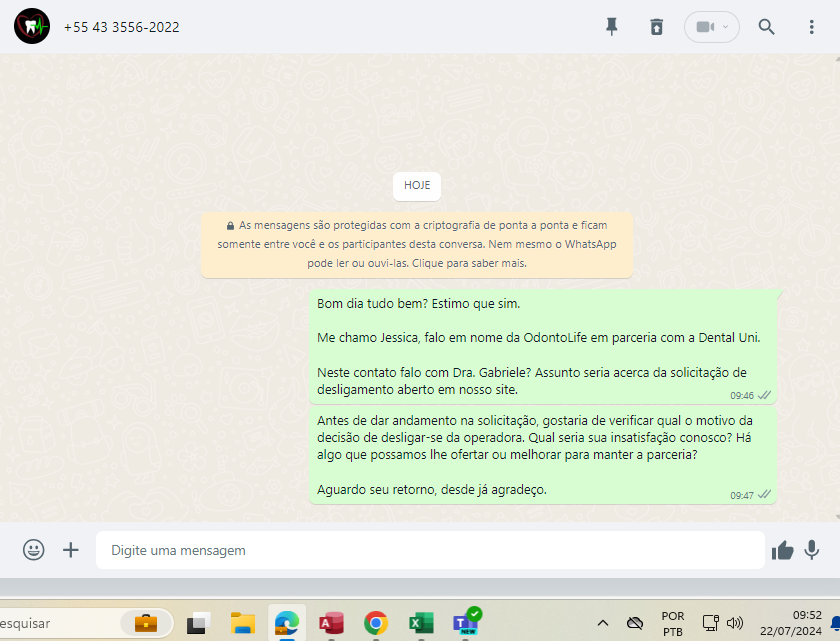Click the trash delete icon in header
This screenshot has width=840, height=641.
pos(656,27)
